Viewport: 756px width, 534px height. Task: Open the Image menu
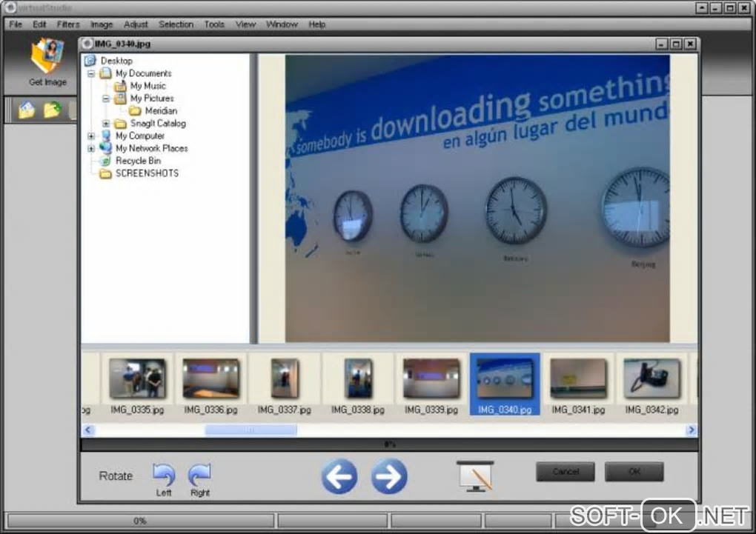102,24
